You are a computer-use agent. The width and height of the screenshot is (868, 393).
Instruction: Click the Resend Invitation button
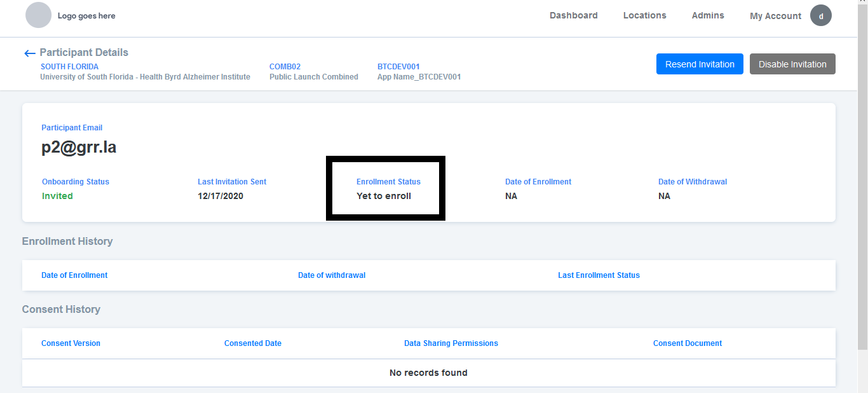tap(700, 64)
